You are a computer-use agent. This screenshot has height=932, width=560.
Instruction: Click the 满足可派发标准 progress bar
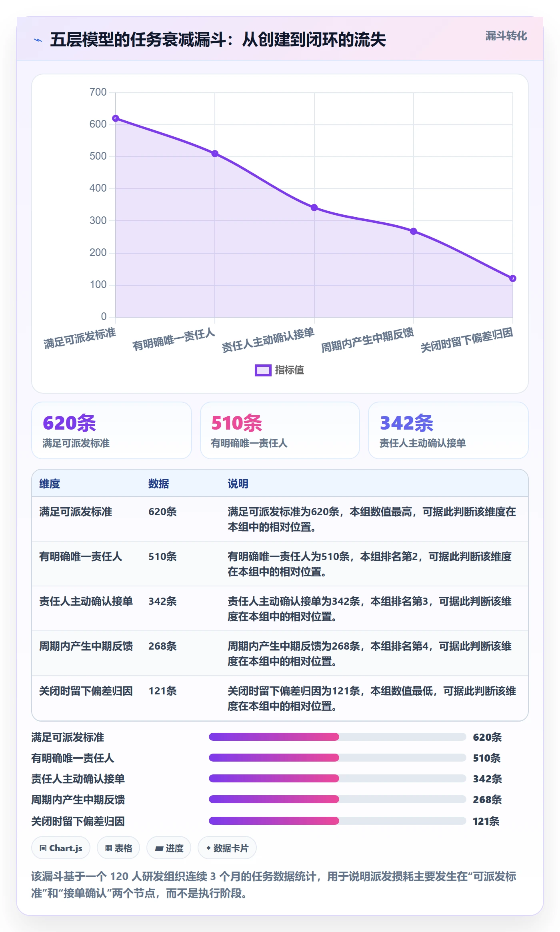[338, 737]
